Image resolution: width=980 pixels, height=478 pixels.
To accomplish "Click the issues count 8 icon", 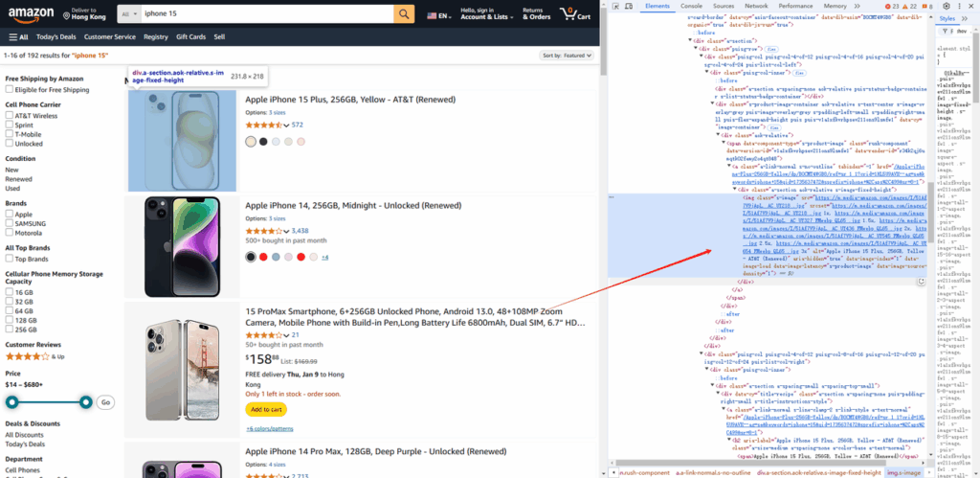I will pos(926,7).
